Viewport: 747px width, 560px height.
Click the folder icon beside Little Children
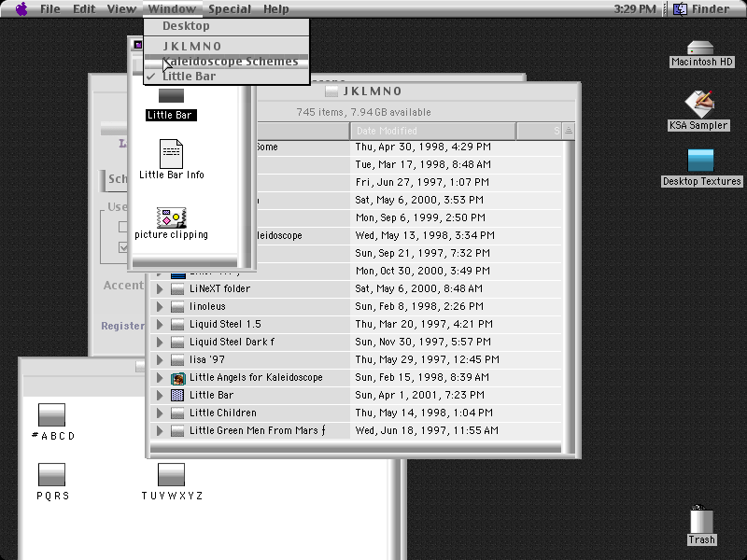[x=177, y=413]
